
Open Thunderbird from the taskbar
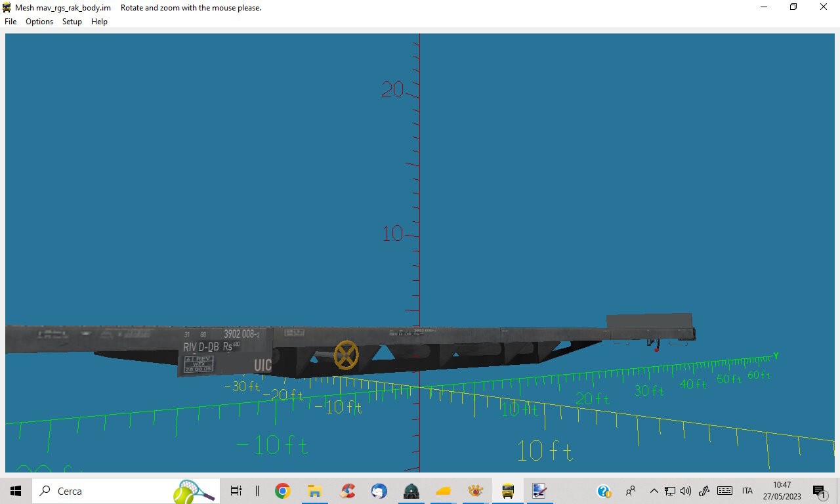(379, 491)
